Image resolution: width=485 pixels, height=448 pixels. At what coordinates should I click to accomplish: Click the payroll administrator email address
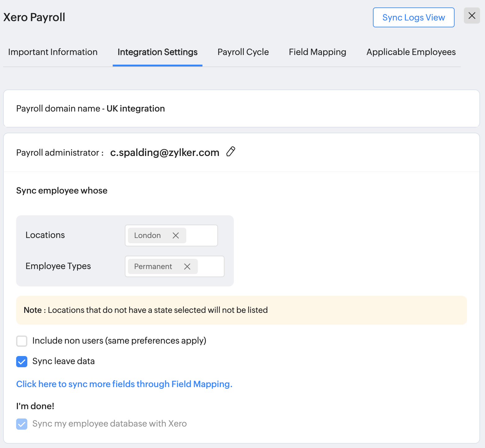coord(165,153)
